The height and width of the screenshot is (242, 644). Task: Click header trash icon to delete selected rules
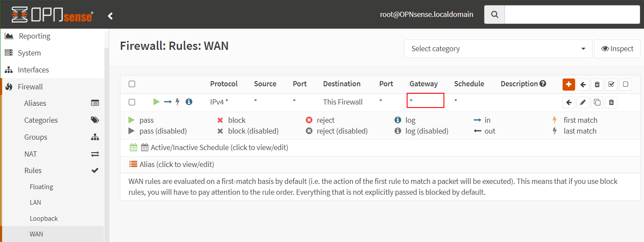[597, 85]
